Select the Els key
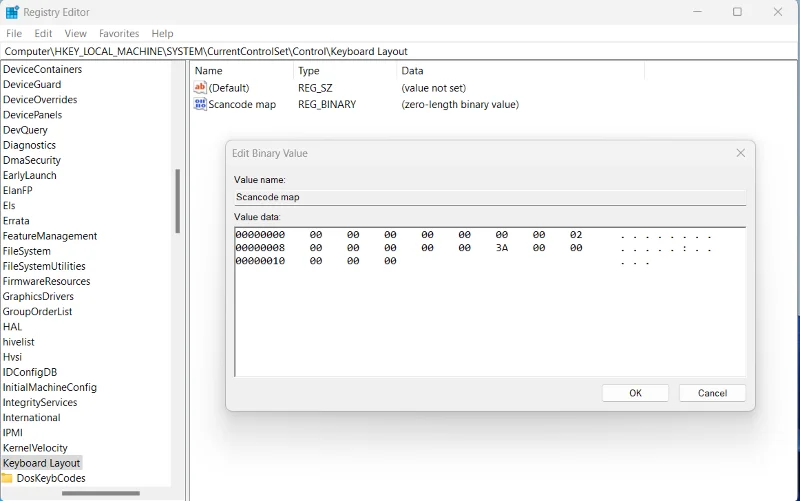 (9, 206)
